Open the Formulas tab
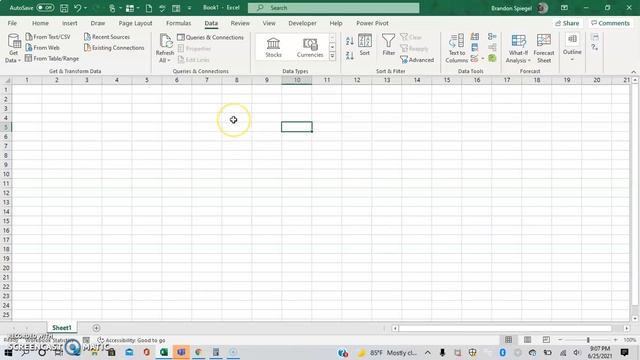 click(x=178, y=23)
